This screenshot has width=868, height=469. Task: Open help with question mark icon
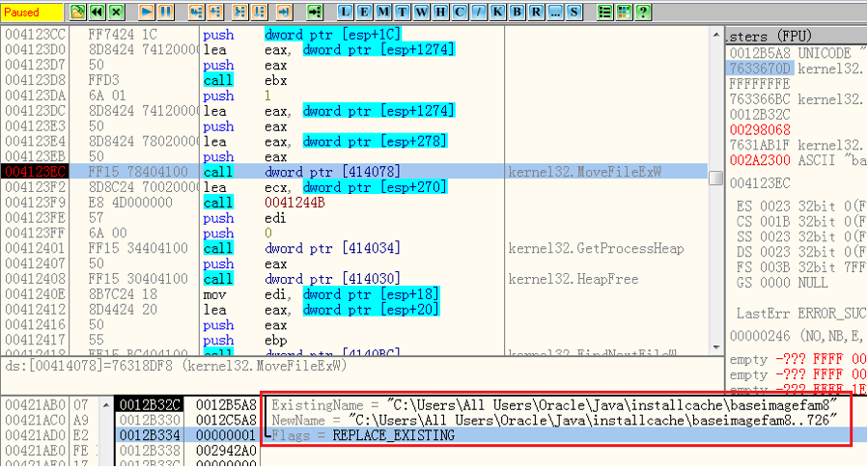643,12
